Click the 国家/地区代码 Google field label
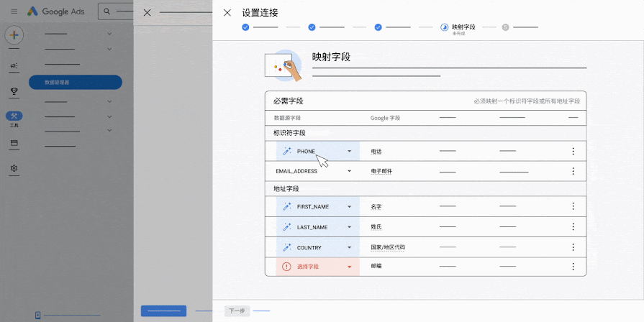Image resolution: width=644 pixels, height=322 pixels. [x=388, y=247]
